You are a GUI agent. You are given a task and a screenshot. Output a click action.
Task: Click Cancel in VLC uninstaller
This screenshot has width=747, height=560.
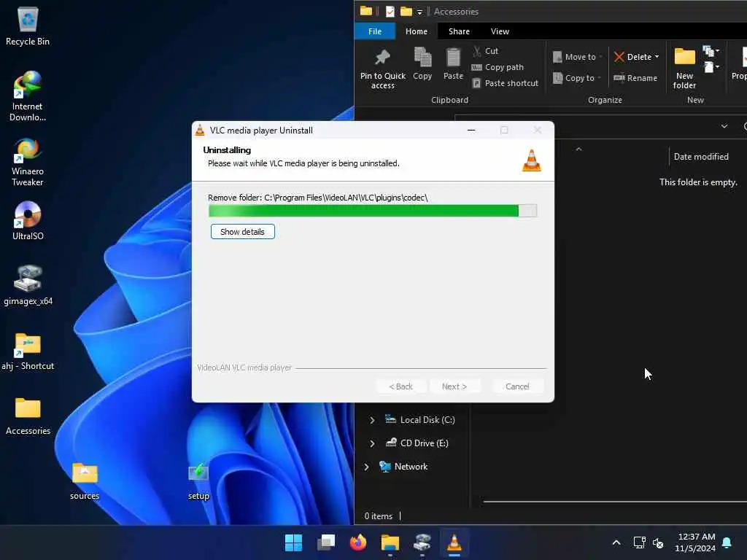pos(517,386)
